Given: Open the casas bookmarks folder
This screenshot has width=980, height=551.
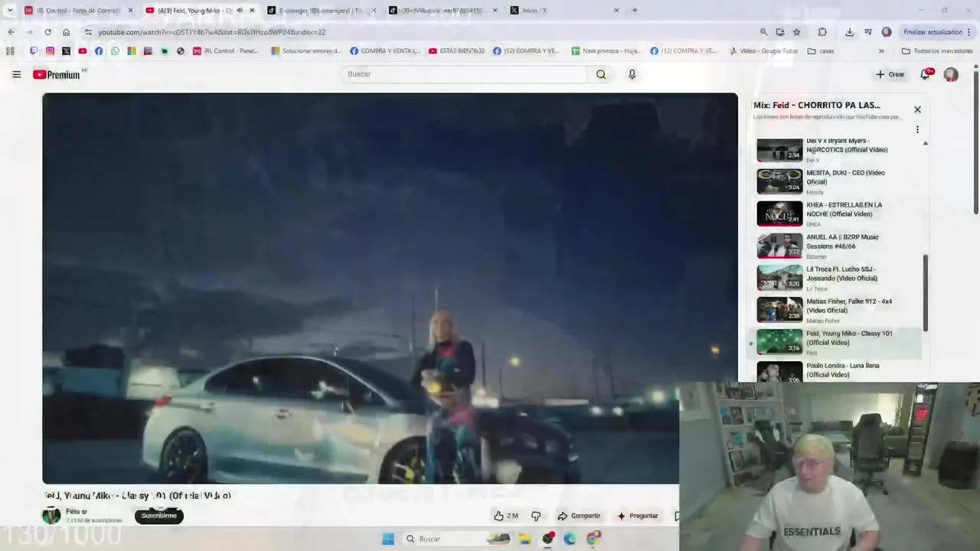Looking at the screenshot, I should [x=820, y=51].
